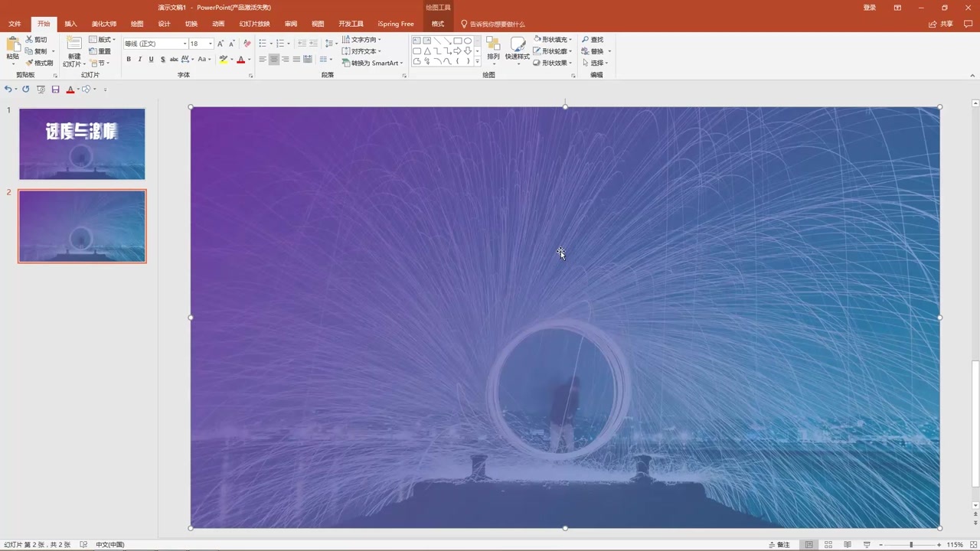Click the Redo icon in quick access toolbar

click(25, 90)
